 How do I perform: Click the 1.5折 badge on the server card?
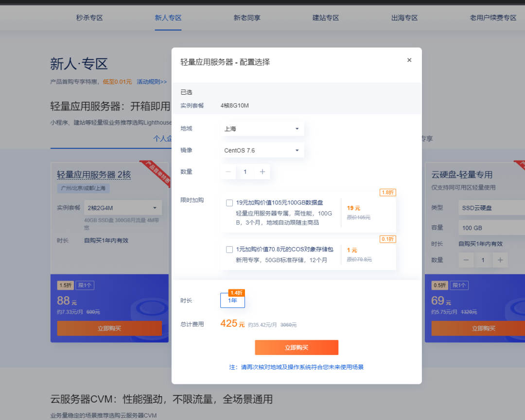point(65,285)
